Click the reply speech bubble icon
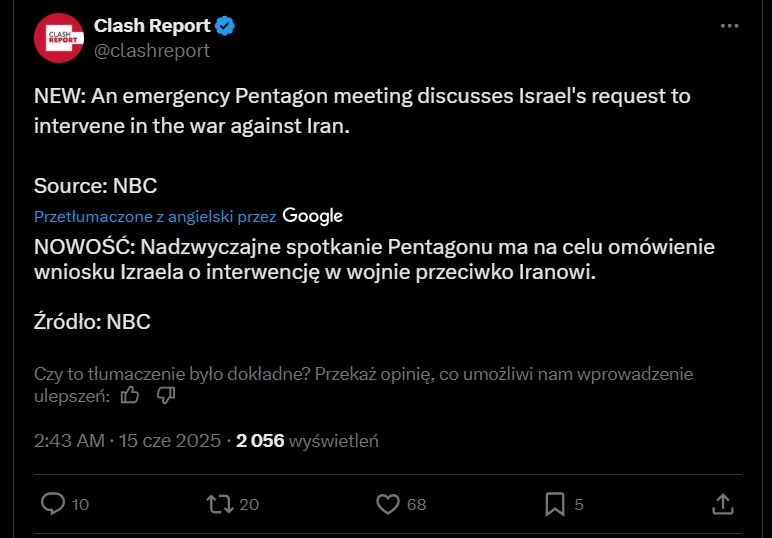Image resolution: width=772 pixels, height=538 pixels. [53, 504]
